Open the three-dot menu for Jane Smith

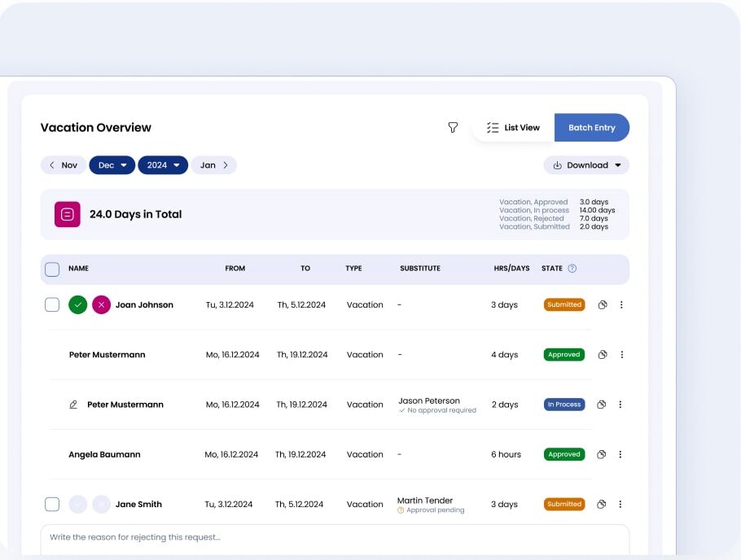[620, 504]
